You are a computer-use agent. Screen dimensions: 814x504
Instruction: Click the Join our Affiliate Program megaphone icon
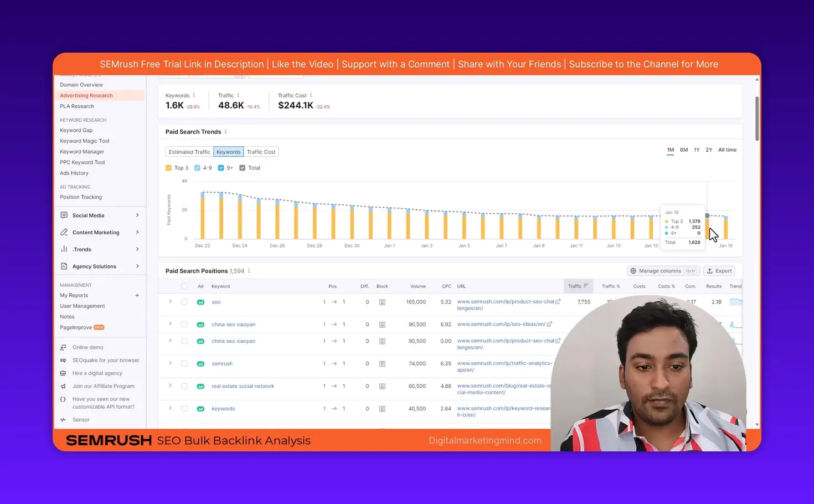[63, 386]
